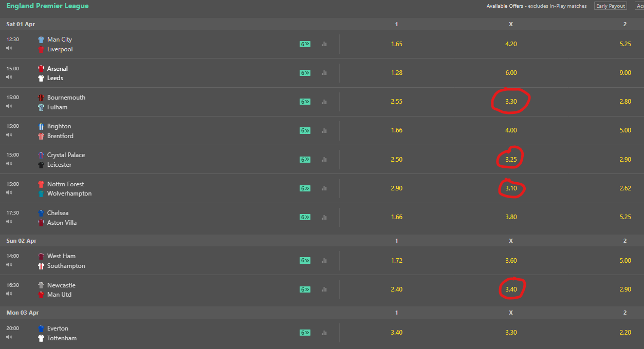The width and height of the screenshot is (644, 349).
Task: Select Brighton v Brentford draw at 4.00
Action: [x=511, y=130]
